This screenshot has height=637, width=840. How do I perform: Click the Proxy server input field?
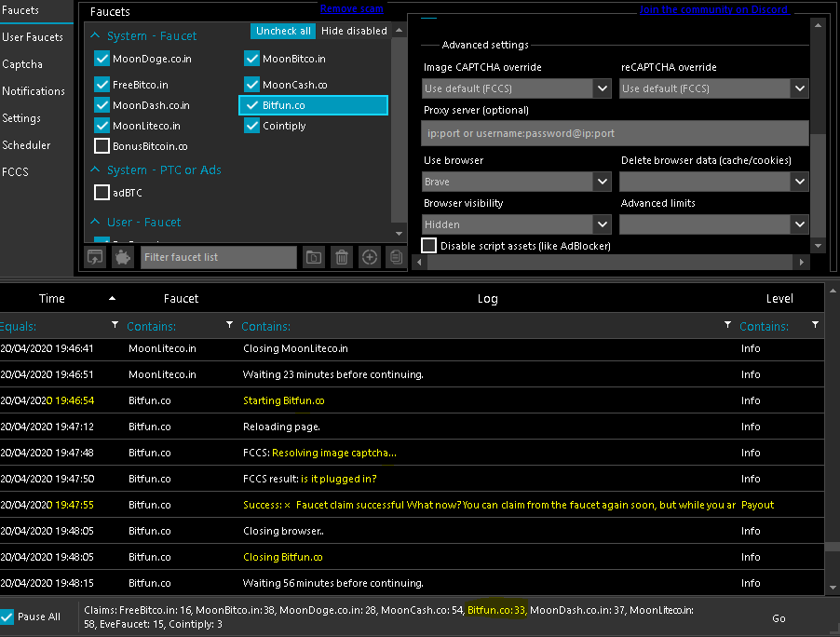tap(615, 133)
